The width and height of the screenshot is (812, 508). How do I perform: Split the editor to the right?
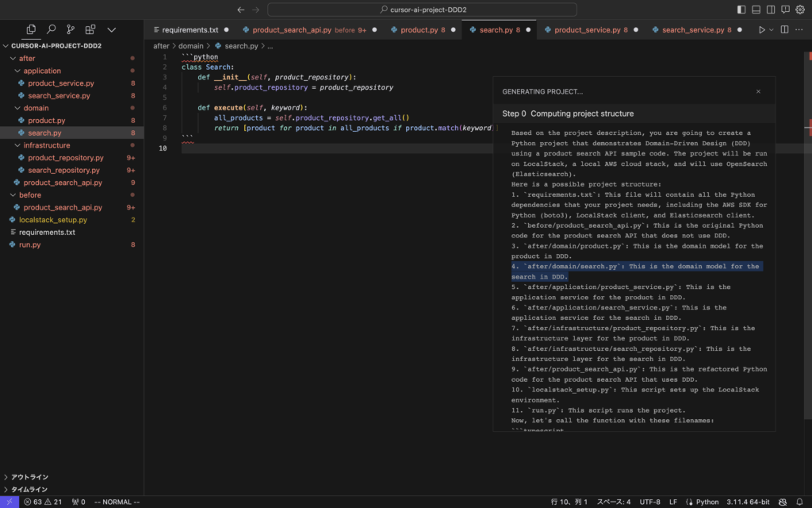784,29
